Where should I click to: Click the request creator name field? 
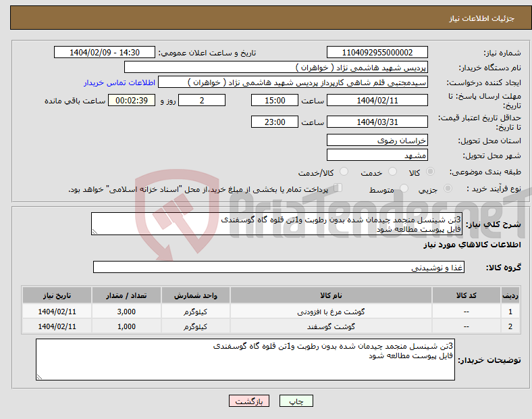pyautogui.click(x=293, y=82)
